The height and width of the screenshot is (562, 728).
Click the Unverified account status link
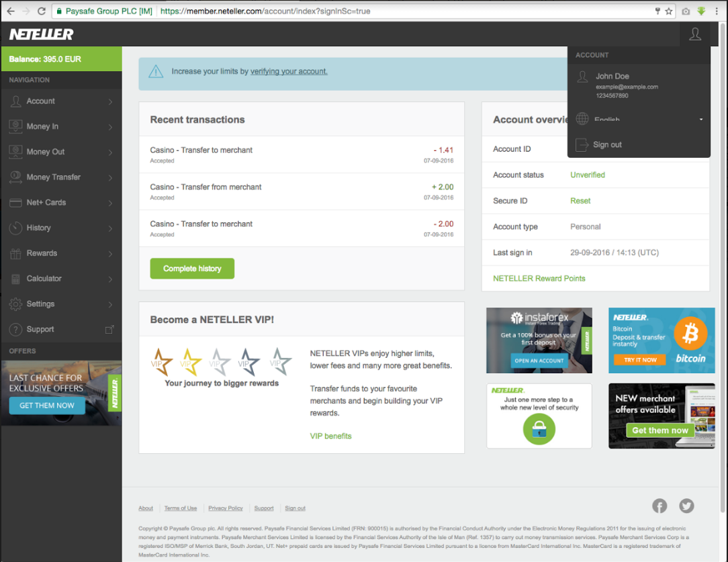pyautogui.click(x=588, y=175)
